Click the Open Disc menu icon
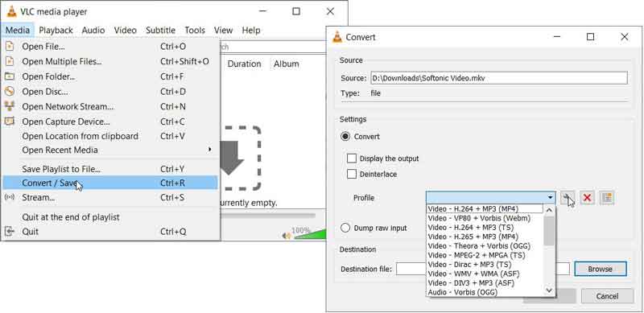Image resolution: width=644 pixels, height=313 pixels. tap(9, 91)
